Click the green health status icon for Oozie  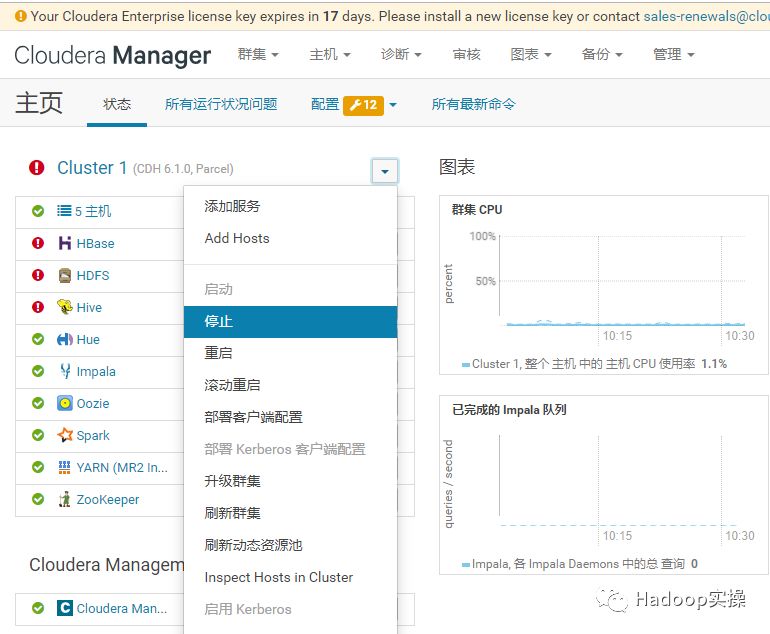point(38,403)
